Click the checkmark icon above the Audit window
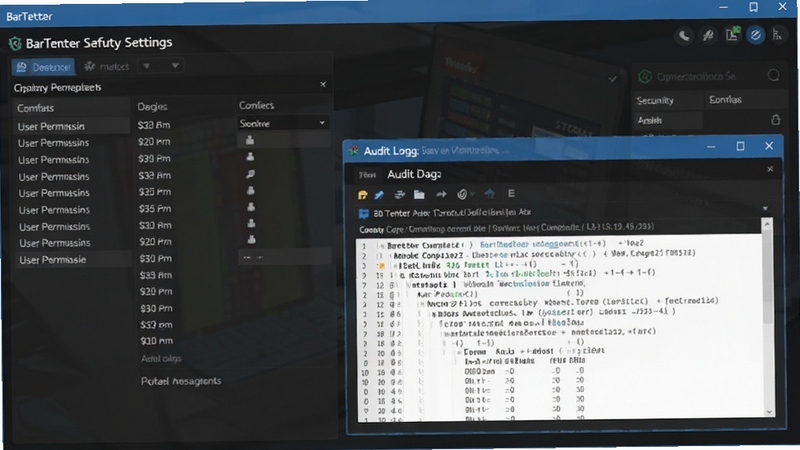This screenshot has width=800, height=450. (612, 79)
